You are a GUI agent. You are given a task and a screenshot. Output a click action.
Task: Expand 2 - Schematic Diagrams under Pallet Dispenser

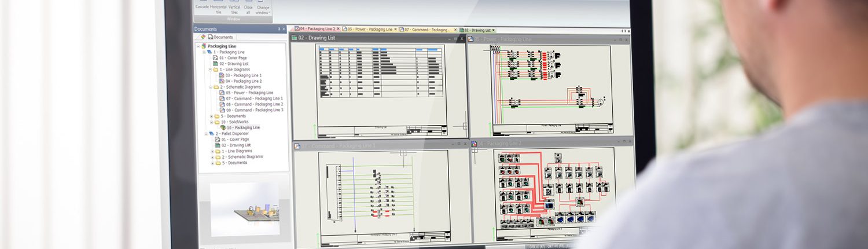212,156
